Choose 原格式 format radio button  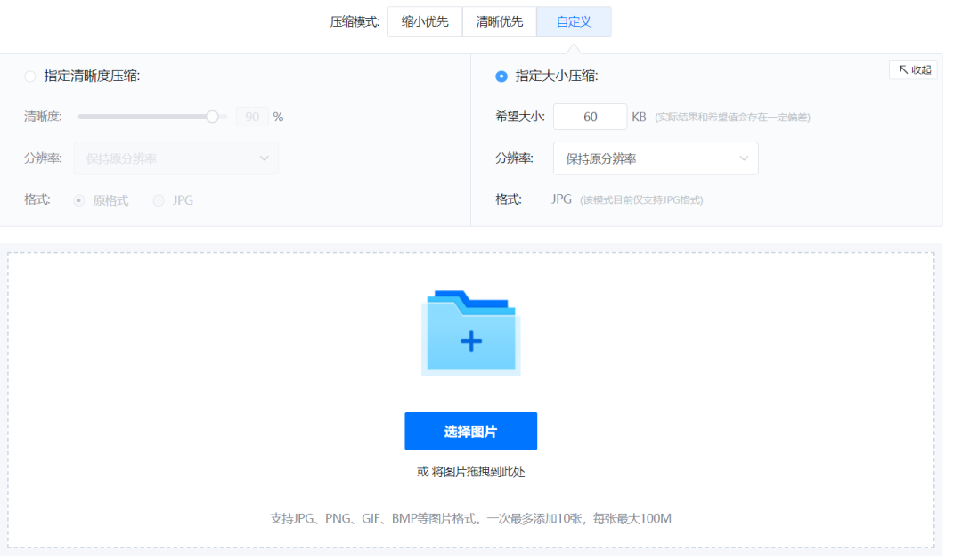[79, 200]
